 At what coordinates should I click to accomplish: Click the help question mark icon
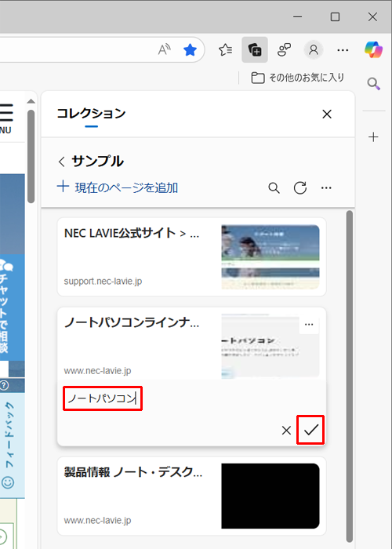coord(4,386)
